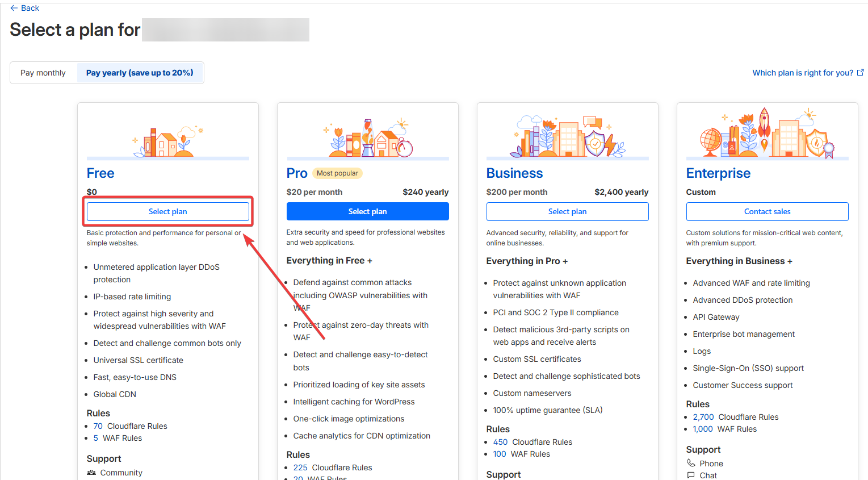
Task: Open the 450 Cloudflare Rules link
Action: tap(500, 442)
